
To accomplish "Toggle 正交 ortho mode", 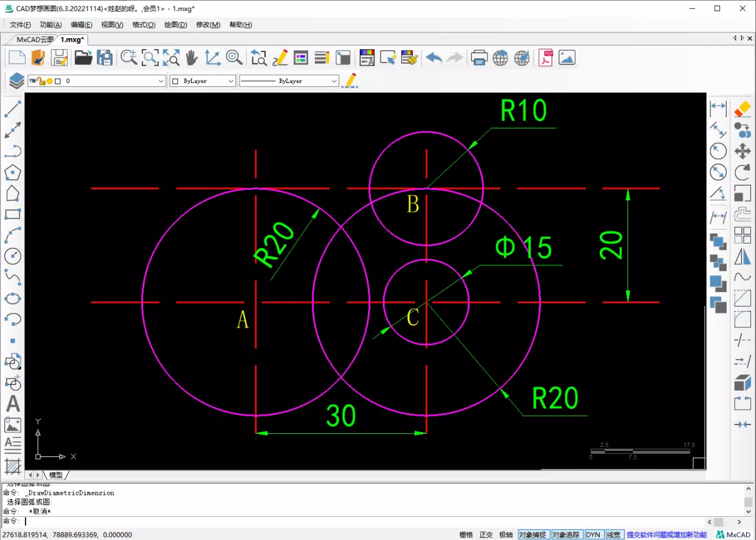I will click(x=486, y=534).
